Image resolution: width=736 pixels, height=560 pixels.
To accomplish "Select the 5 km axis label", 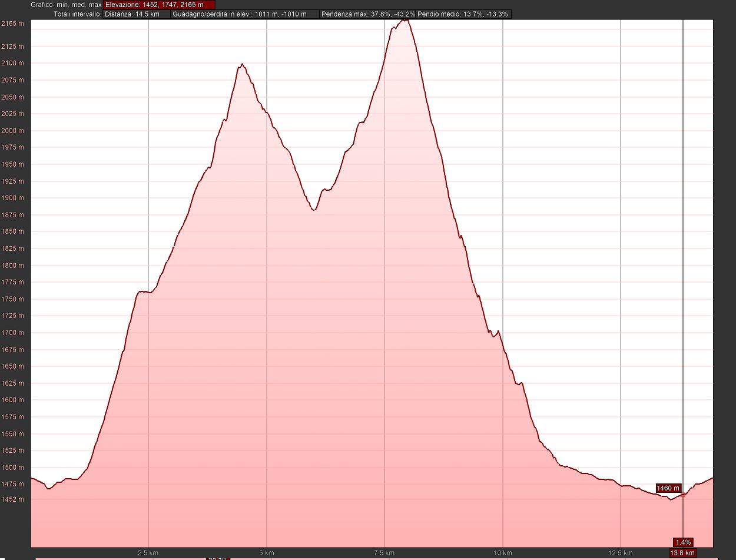I will pos(267,553).
